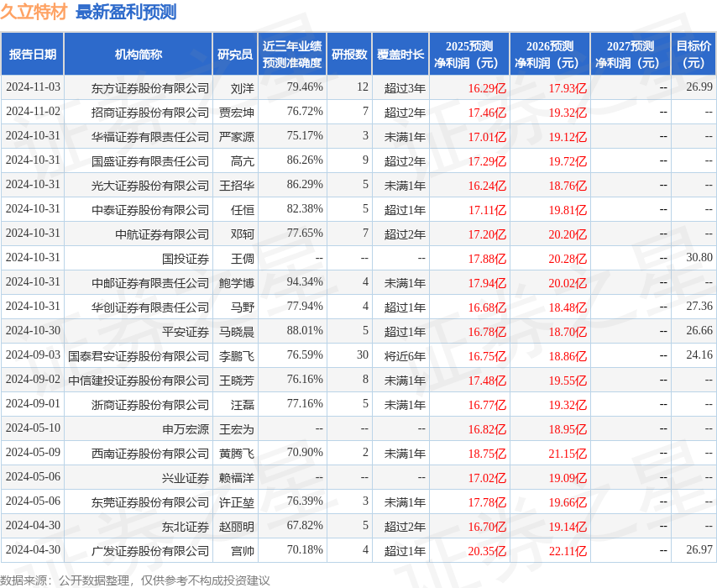Click the accuracy value 67.82%
Screen dimensions: 717x588
[x=305, y=525]
